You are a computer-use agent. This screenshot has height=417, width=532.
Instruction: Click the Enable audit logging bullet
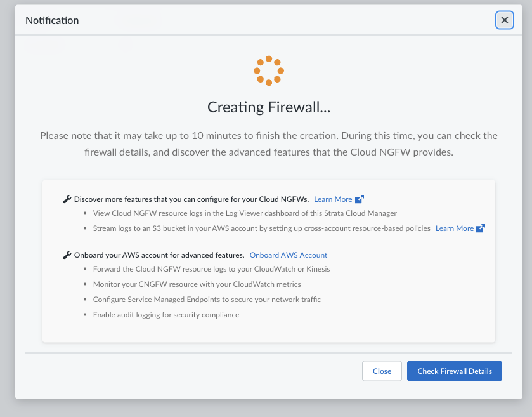coord(166,315)
